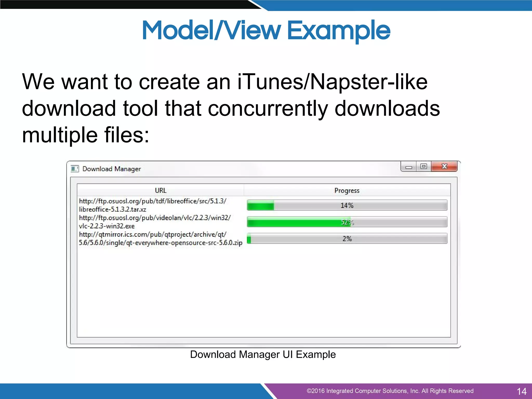Click the 14% progress bar
The height and width of the screenshot is (399, 532).
(x=347, y=205)
